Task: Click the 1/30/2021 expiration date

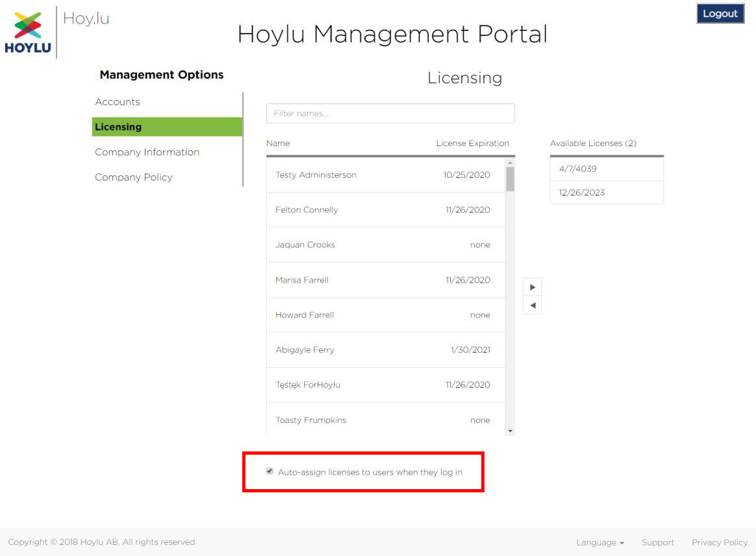Action: tap(471, 349)
